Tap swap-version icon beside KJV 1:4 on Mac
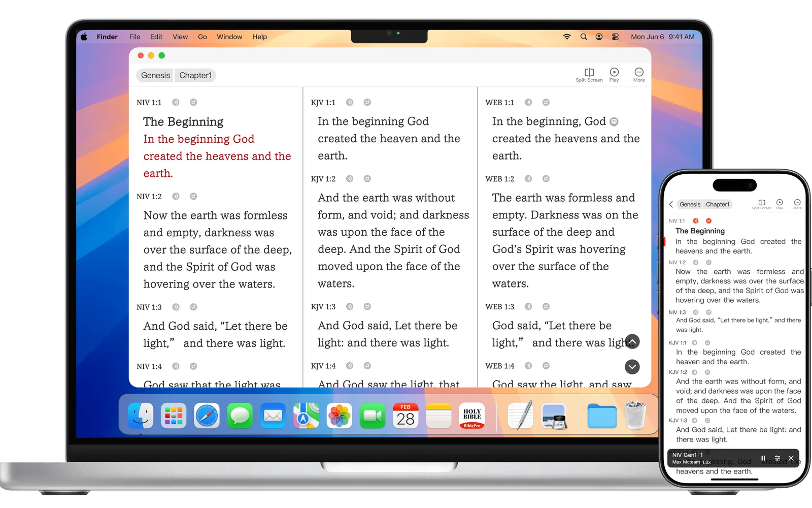Screen dimensions: 812x508 click(367, 366)
